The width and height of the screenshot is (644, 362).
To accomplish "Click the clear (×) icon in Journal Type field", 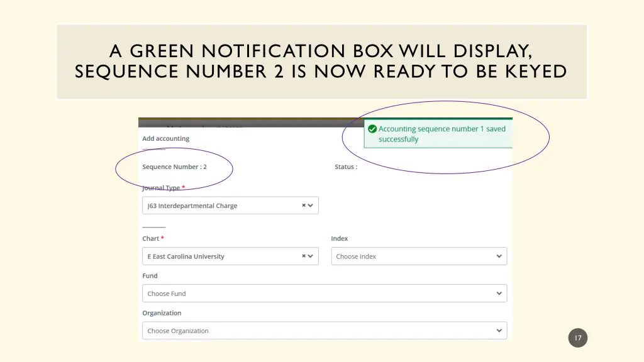I will [x=304, y=205].
